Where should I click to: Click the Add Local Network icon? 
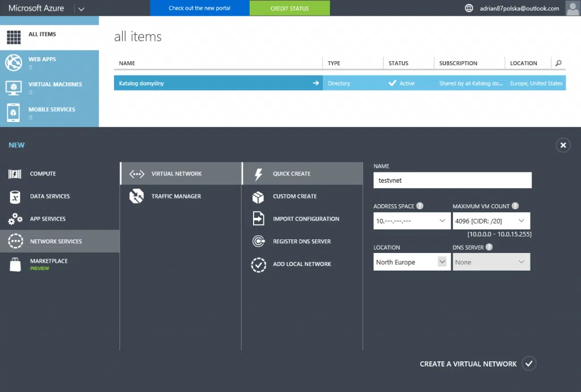tap(258, 264)
